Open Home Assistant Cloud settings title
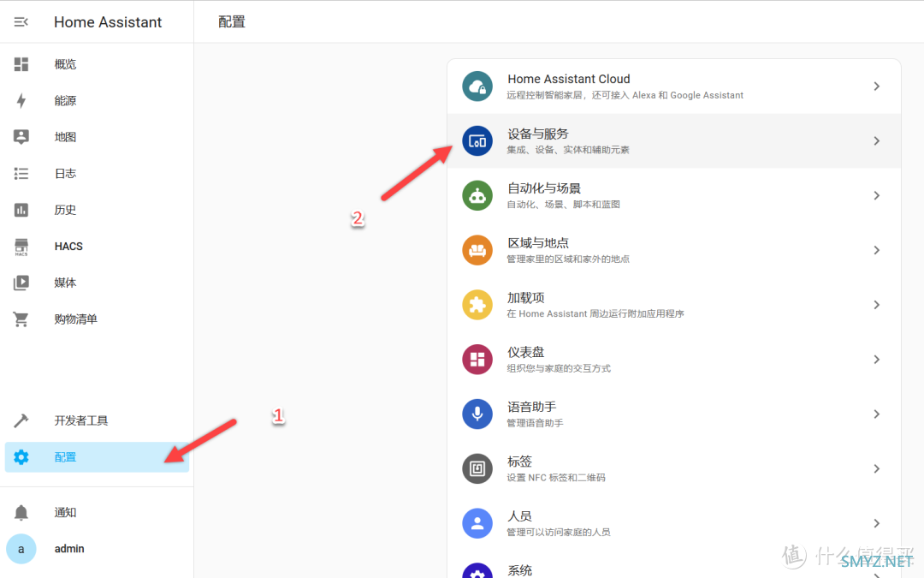The height and width of the screenshot is (578, 924). click(569, 79)
